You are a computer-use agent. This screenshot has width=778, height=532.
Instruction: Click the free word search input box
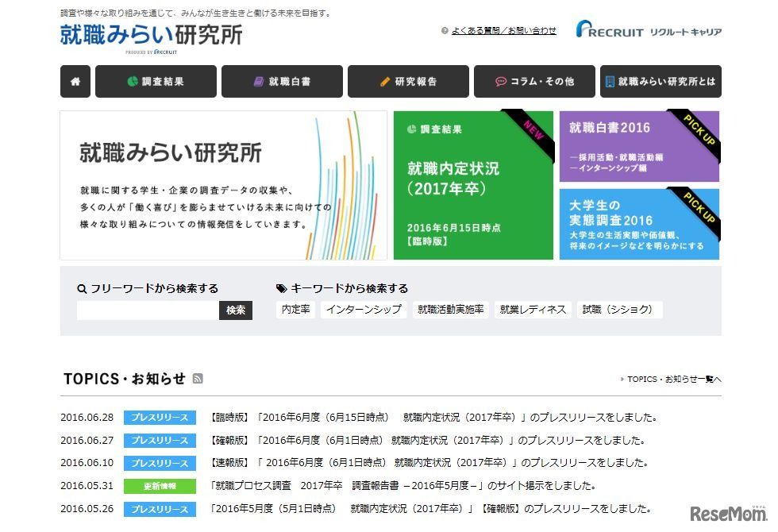coord(147,311)
